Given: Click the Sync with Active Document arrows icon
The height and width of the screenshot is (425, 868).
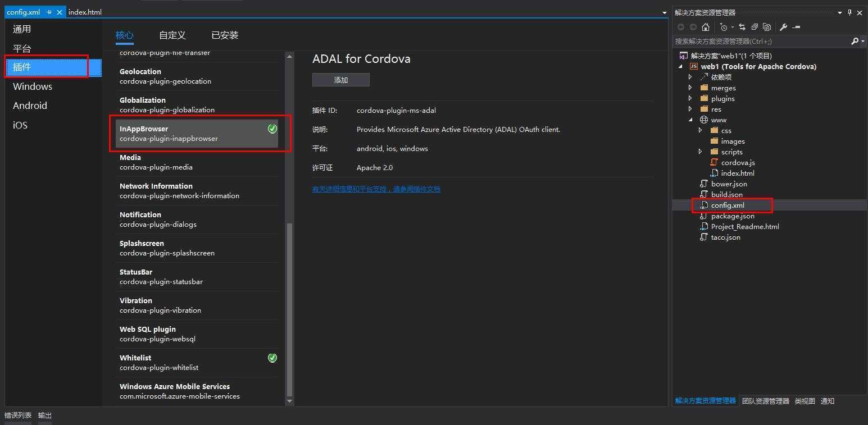Looking at the screenshot, I should coord(742,27).
